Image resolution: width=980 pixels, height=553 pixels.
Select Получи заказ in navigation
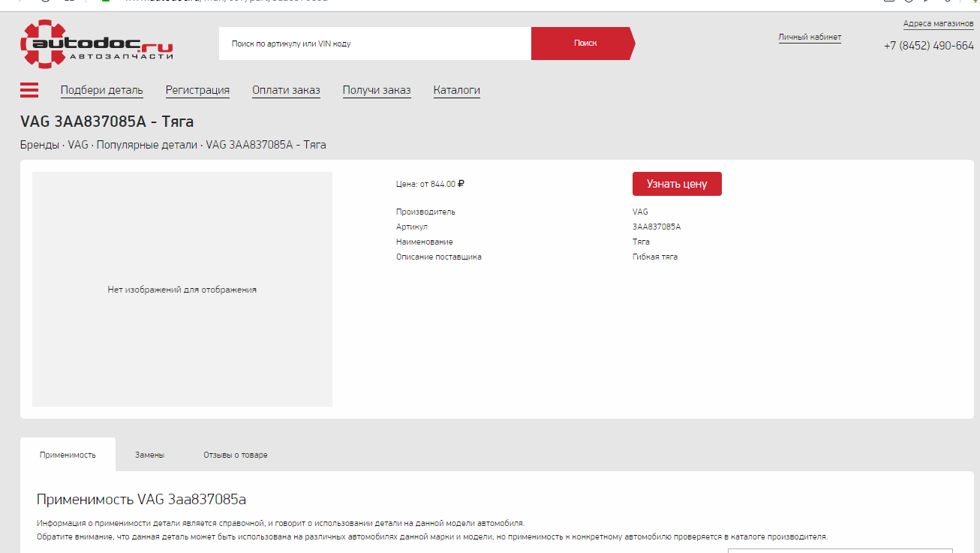[x=377, y=90]
